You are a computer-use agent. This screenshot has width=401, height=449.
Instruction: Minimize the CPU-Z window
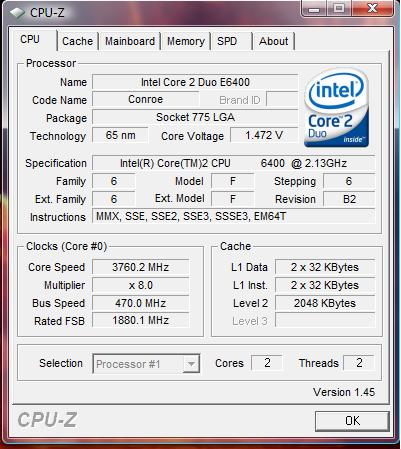(x=314, y=8)
